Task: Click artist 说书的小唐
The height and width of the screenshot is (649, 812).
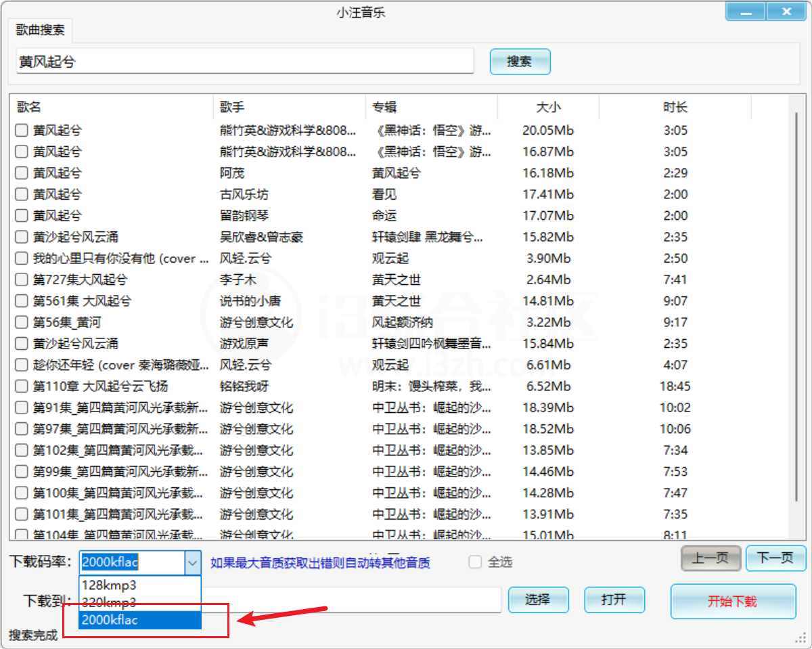Action: (250, 301)
